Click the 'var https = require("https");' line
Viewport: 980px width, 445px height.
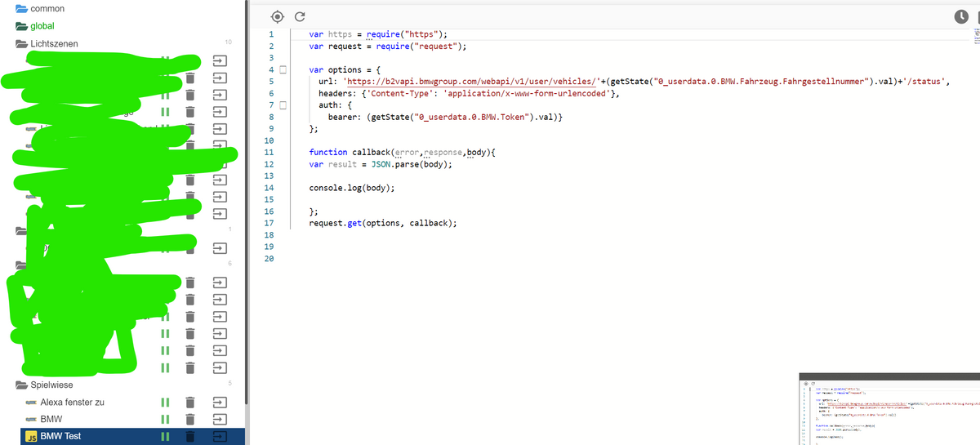tap(378, 34)
